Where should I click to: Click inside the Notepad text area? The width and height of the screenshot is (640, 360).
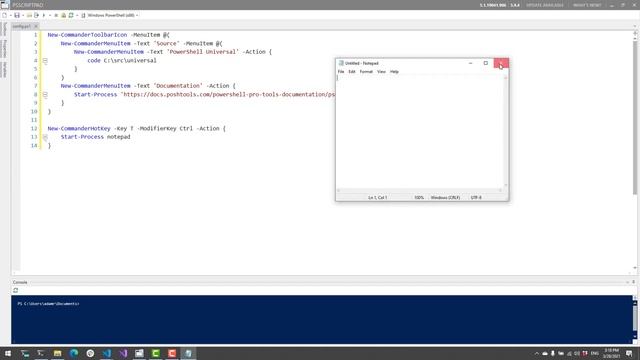point(420,131)
